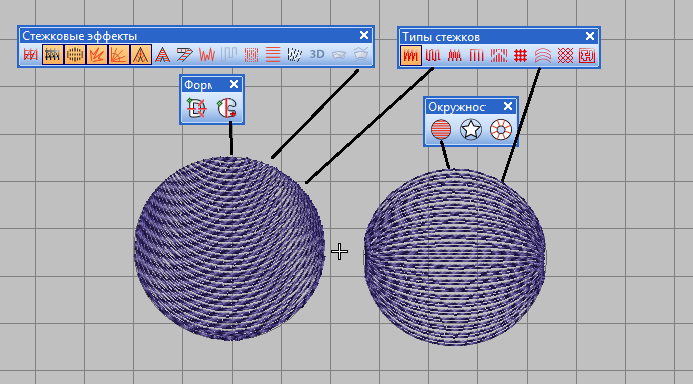Select the red striped circle tool
Viewport: 693px width, 384px height.
pyautogui.click(x=441, y=130)
